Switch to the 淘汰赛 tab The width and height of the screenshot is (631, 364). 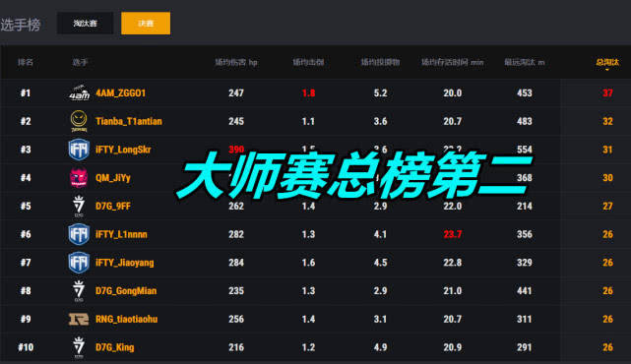tap(85, 24)
